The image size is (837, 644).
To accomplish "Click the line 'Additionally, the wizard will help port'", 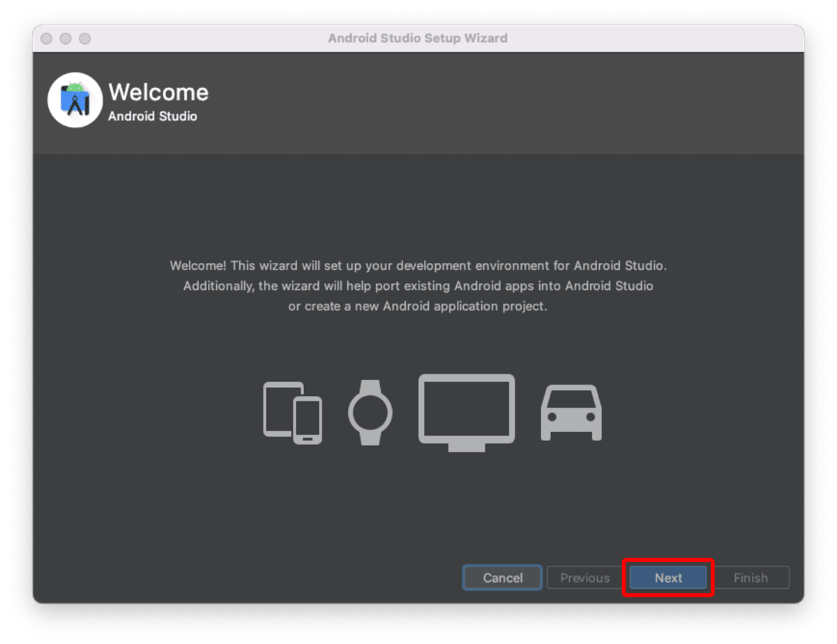I will click(x=418, y=286).
